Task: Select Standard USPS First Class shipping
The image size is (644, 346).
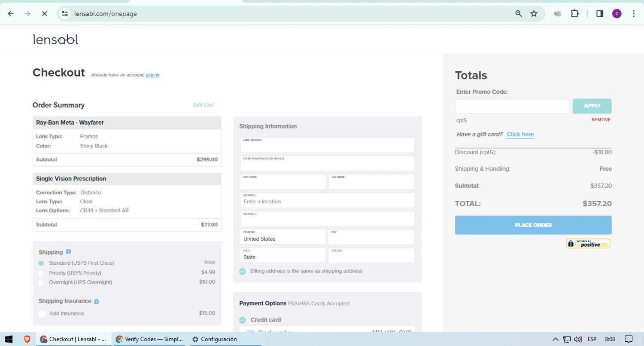Action: tap(41, 263)
